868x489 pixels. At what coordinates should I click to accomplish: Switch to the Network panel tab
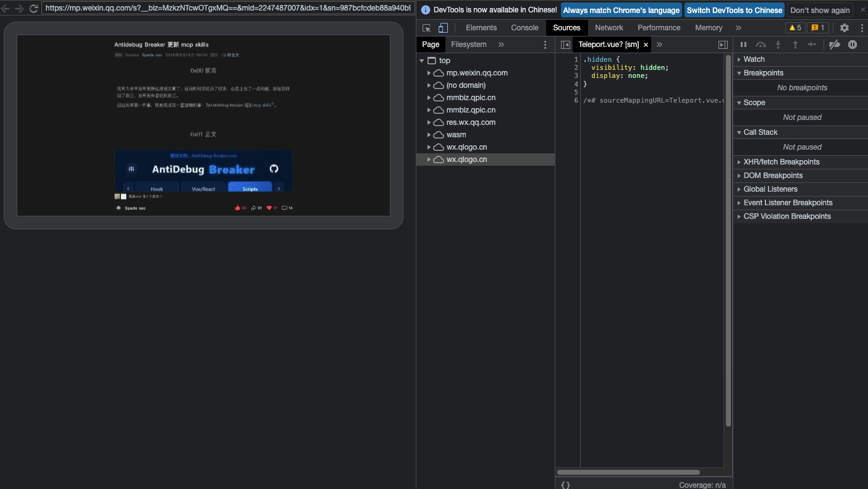click(x=609, y=28)
